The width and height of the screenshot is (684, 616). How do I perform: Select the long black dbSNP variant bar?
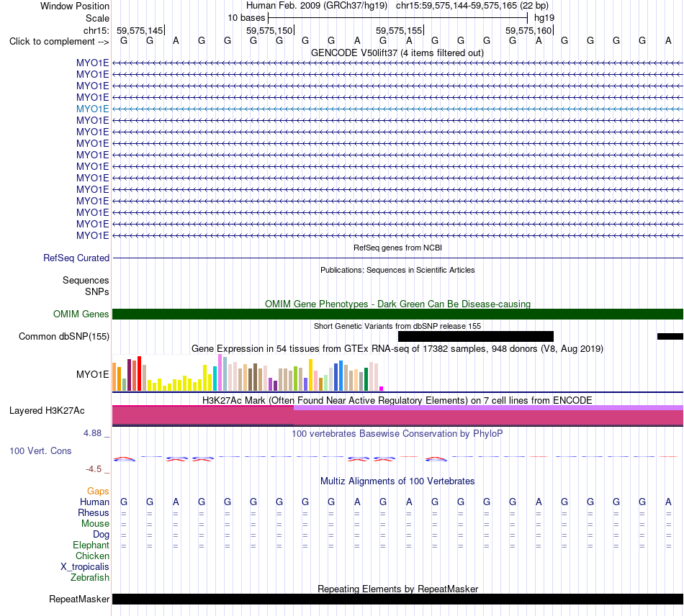pyautogui.click(x=475, y=337)
